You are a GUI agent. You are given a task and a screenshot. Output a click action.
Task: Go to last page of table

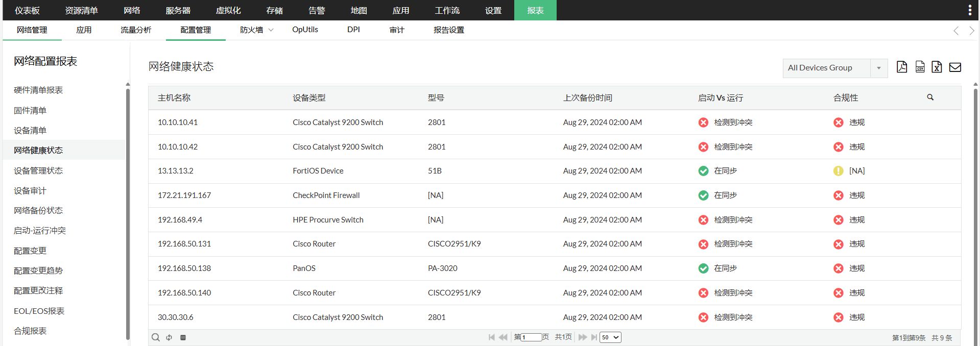[x=594, y=337]
